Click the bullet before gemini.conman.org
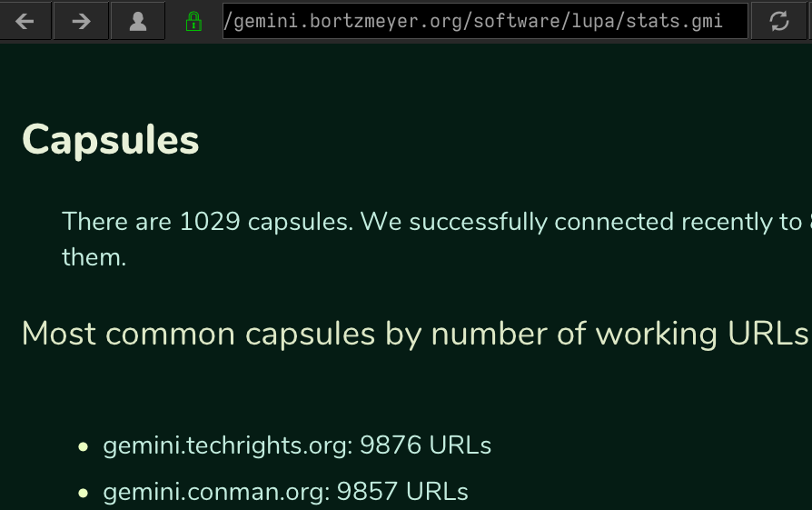The image size is (812, 510). (83, 493)
